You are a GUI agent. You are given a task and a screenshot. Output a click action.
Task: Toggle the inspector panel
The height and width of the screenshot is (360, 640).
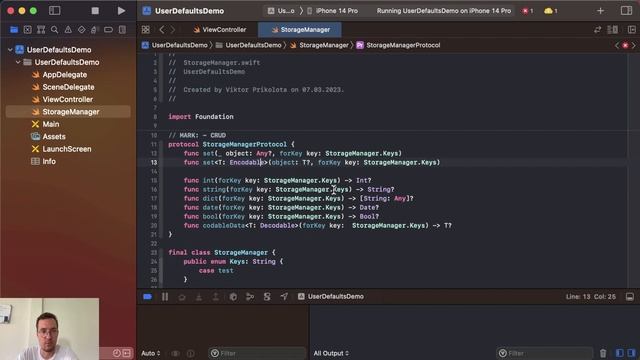[627, 11]
